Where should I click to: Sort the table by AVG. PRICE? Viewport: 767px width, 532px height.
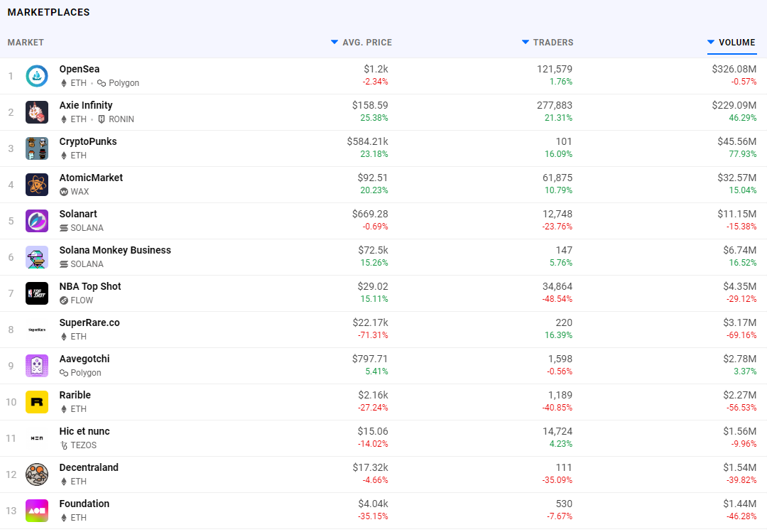pyautogui.click(x=361, y=43)
